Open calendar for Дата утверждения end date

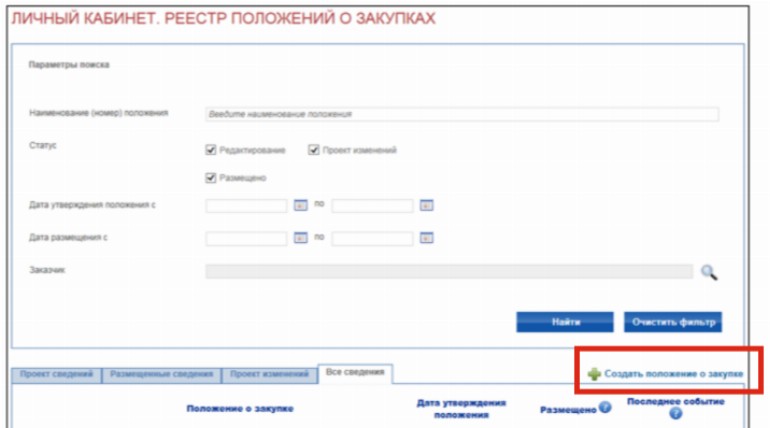426,206
